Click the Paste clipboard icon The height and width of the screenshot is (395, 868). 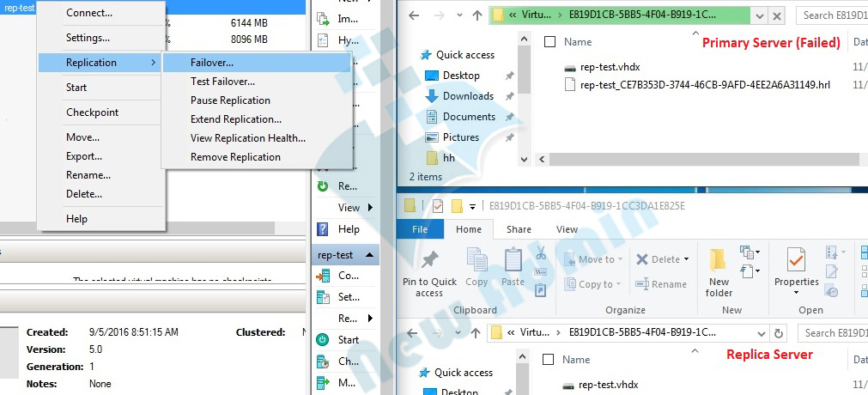(513, 261)
